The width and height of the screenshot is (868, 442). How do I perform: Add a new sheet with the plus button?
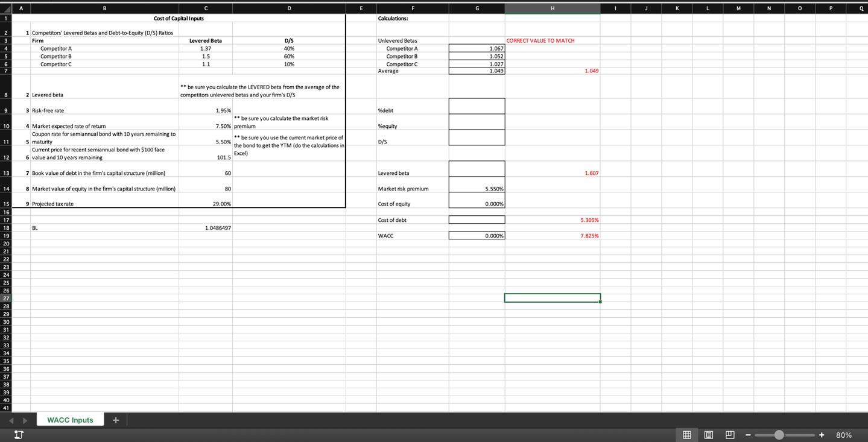click(x=116, y=420)
